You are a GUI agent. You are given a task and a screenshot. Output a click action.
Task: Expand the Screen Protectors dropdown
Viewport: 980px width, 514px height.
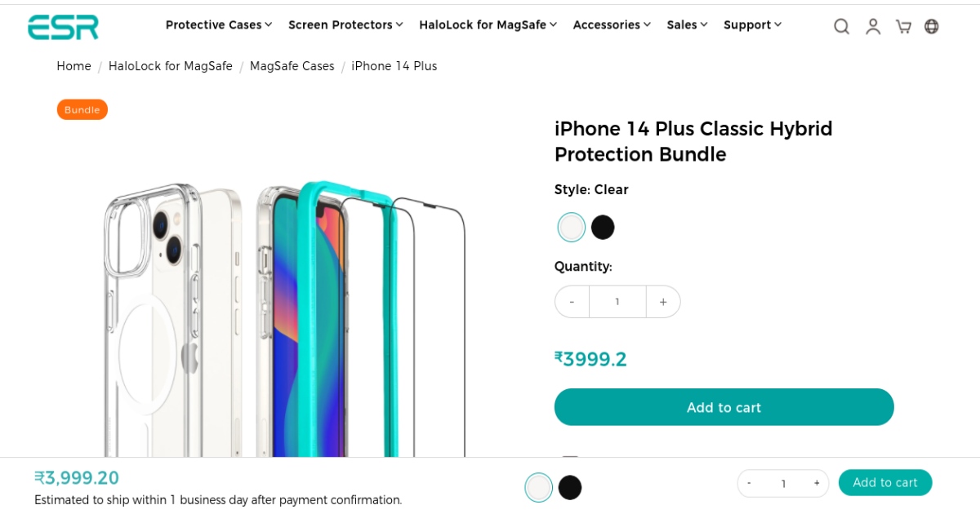pos(345,24)
